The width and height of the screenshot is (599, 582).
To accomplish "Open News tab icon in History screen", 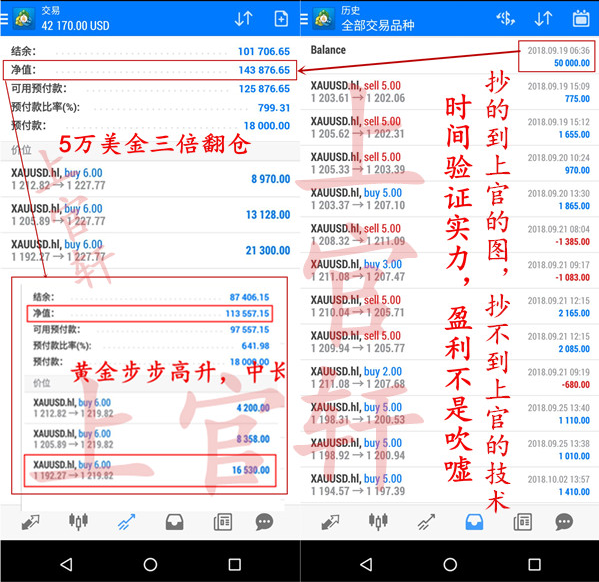I will coord(523,522).
